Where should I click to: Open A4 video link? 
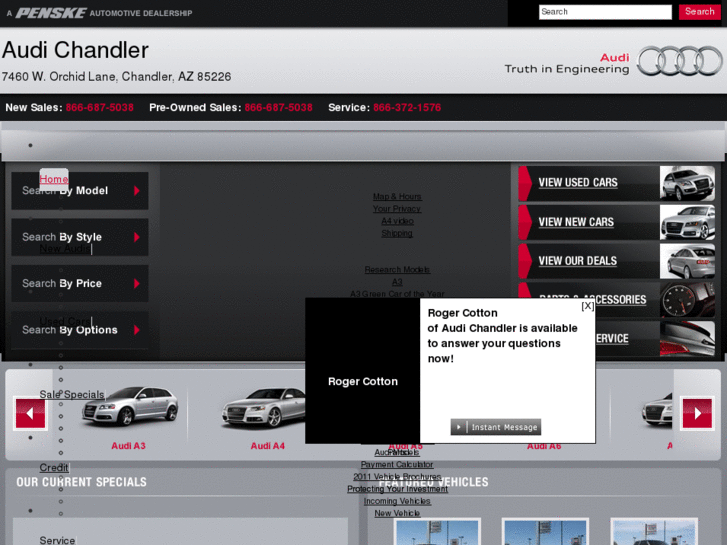point(397,221)
